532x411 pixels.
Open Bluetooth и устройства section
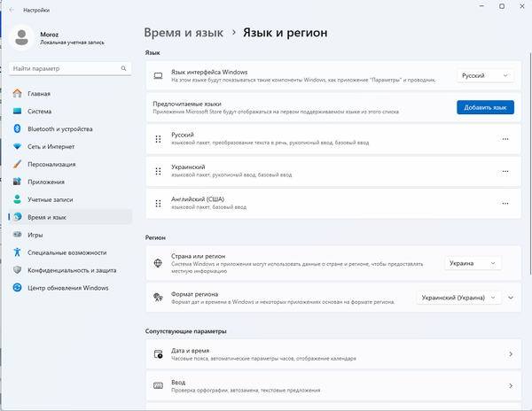click(70, 128)
